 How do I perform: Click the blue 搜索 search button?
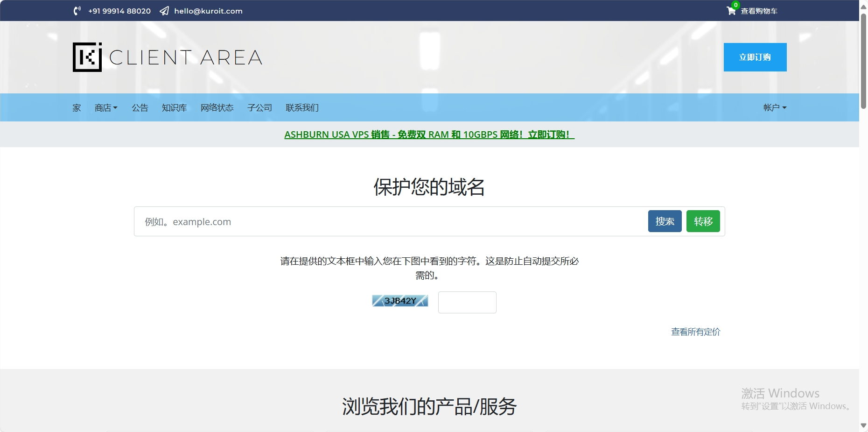pyautogui.click(x=665, y=221)
